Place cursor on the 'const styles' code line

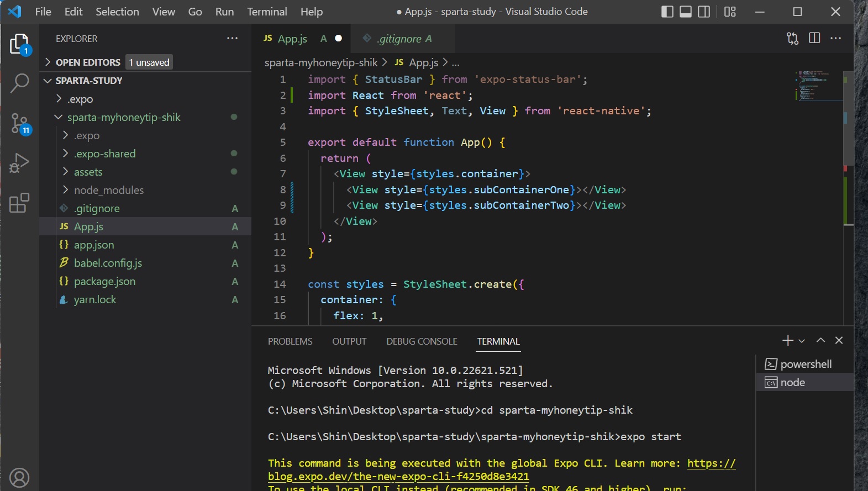pos(416,284)
